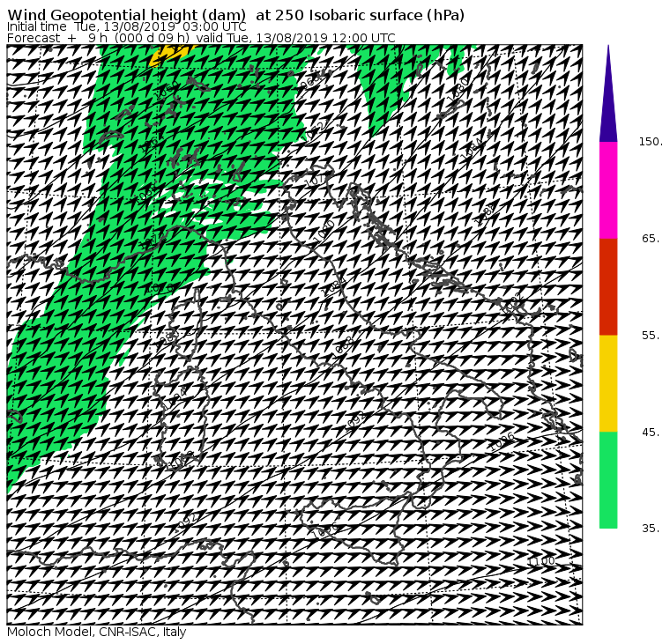Click the '150.' colorbar label
The width and height of the screenshot is (670, 644).
[x=651, y=142]
